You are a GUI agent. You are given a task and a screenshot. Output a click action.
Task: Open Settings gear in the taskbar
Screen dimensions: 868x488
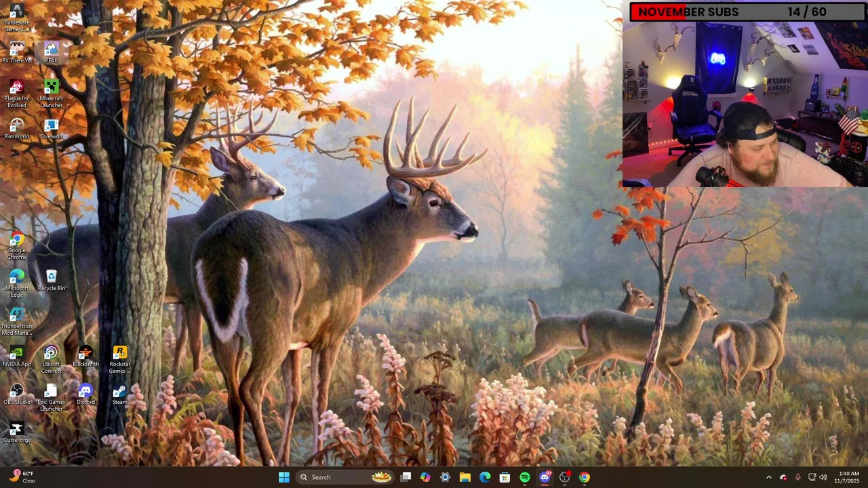point(445,477)
